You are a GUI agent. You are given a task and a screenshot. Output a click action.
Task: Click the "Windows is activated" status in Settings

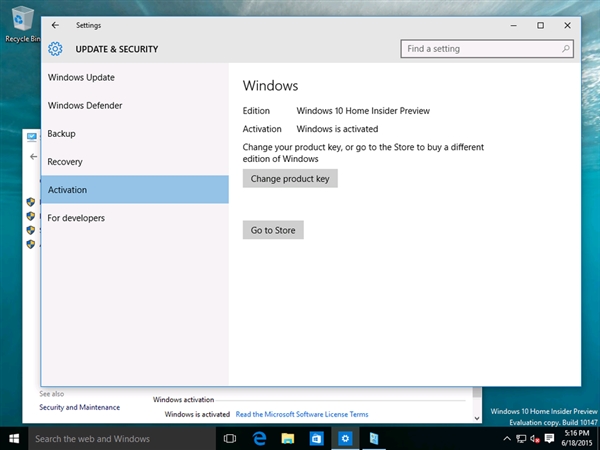337,129
